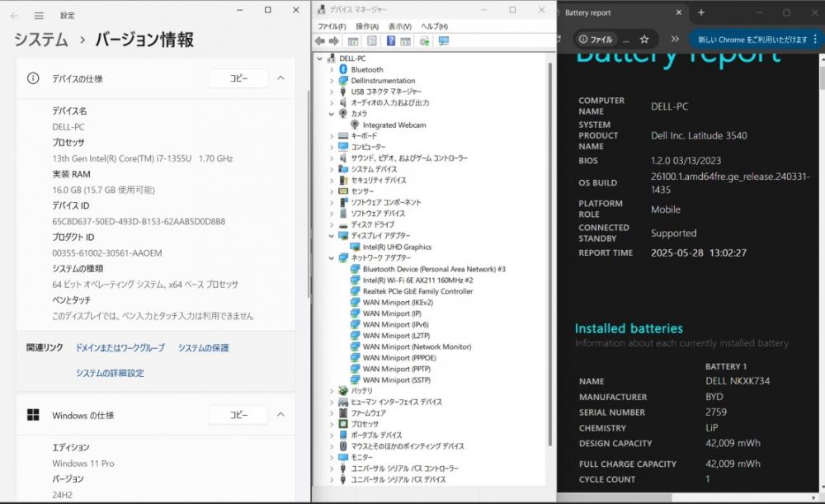The image size is (825, 504).
Task: Click システム breadcrumb in Settings
Action: (x=41, y=40)
